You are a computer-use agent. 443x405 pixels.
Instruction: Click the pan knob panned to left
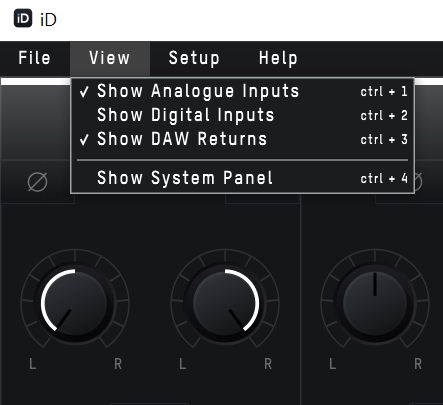point(75,303)
